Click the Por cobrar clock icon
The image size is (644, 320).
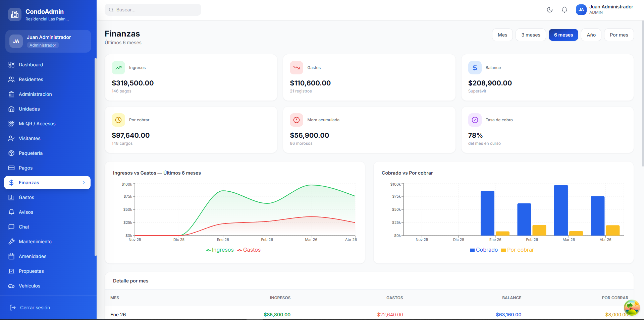pos(118,120)
